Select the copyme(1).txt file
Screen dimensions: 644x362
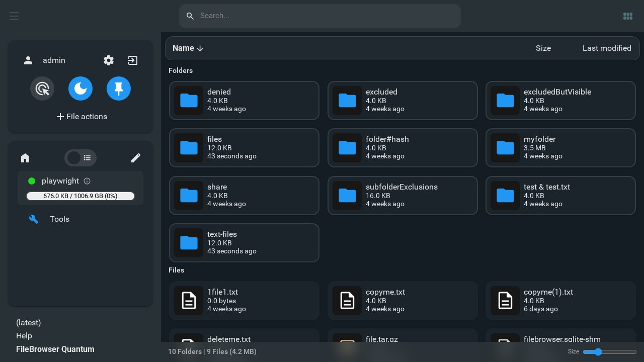tap(560, 301)
